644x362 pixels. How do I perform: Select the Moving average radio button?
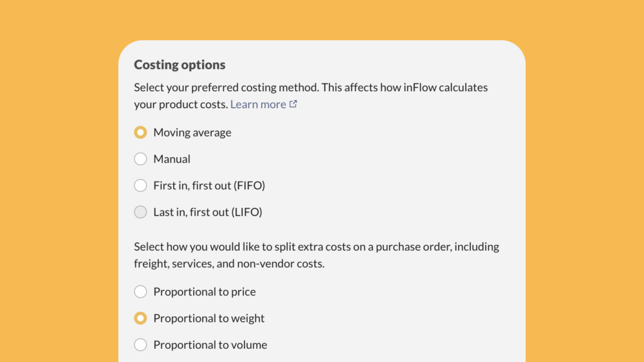pos(140,133)
